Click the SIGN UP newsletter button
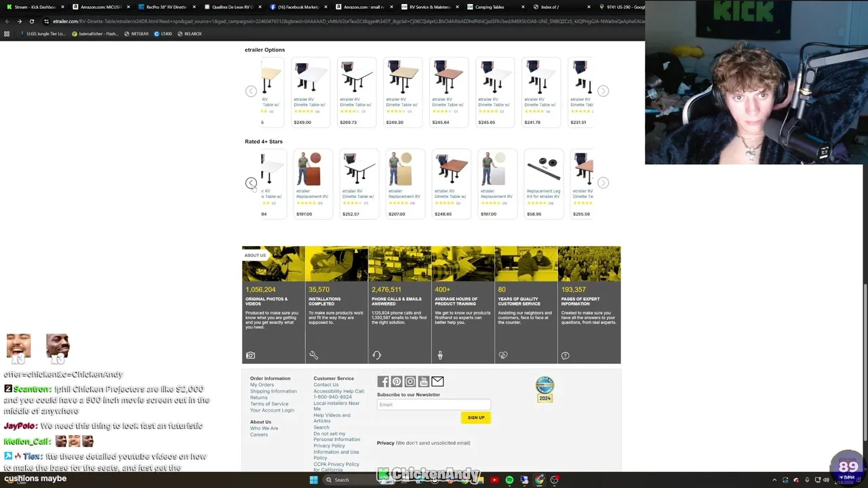Screen dimensions: 868x488 [476, 418]
